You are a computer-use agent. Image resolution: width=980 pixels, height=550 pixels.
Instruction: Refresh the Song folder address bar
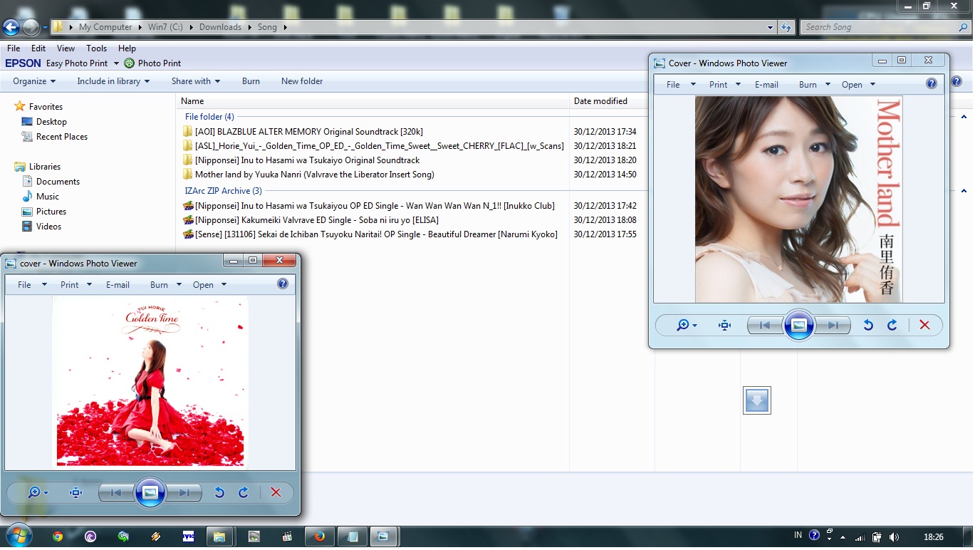tap(786, 28)
